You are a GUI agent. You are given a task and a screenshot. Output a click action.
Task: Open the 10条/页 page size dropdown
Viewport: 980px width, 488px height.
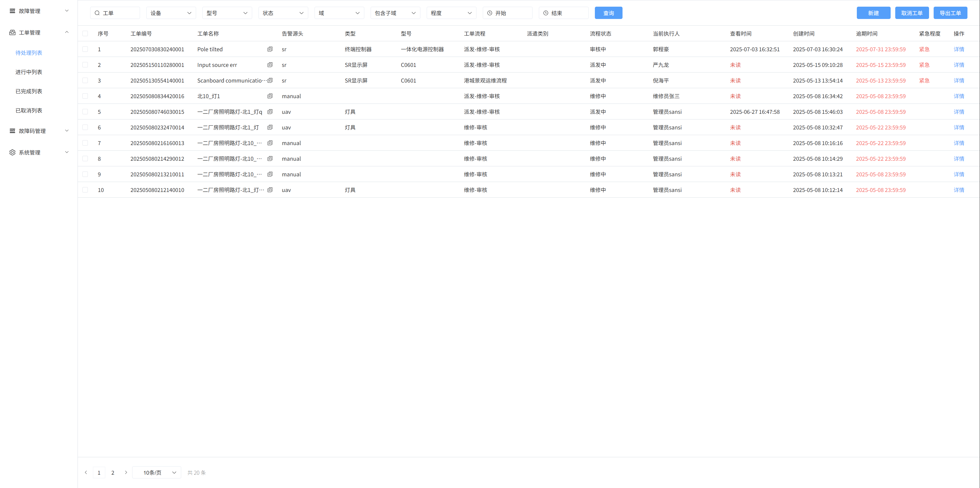(x=157, y=472)
